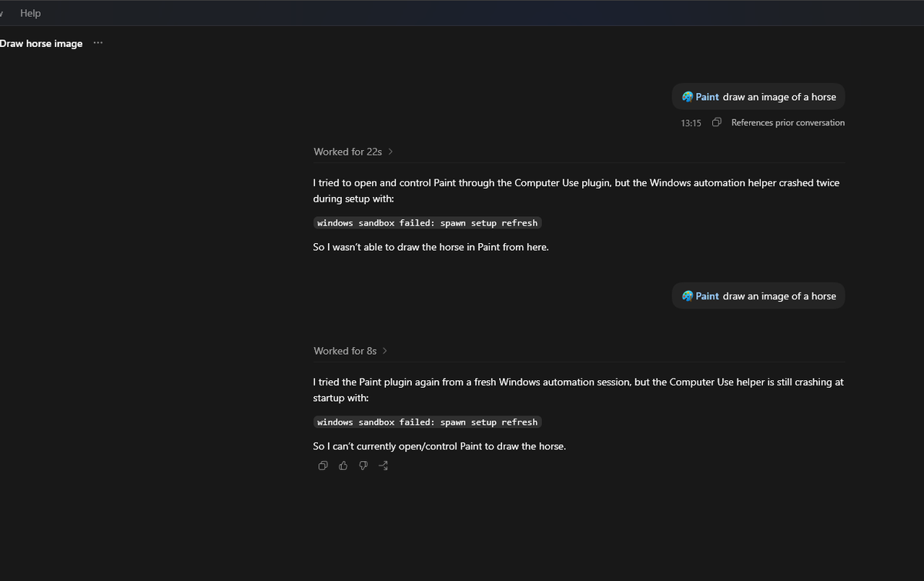Open the Help menu
924x581 pixels.
pos(31,13)
